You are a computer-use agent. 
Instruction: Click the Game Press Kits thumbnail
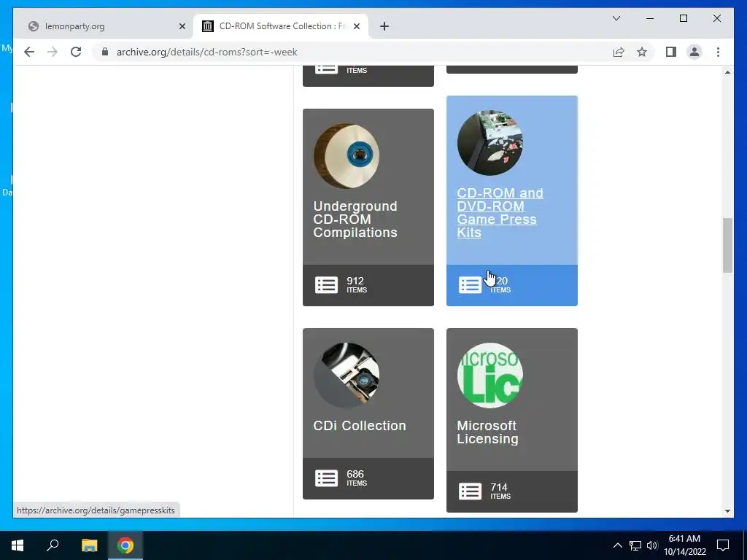coord(490,143)
